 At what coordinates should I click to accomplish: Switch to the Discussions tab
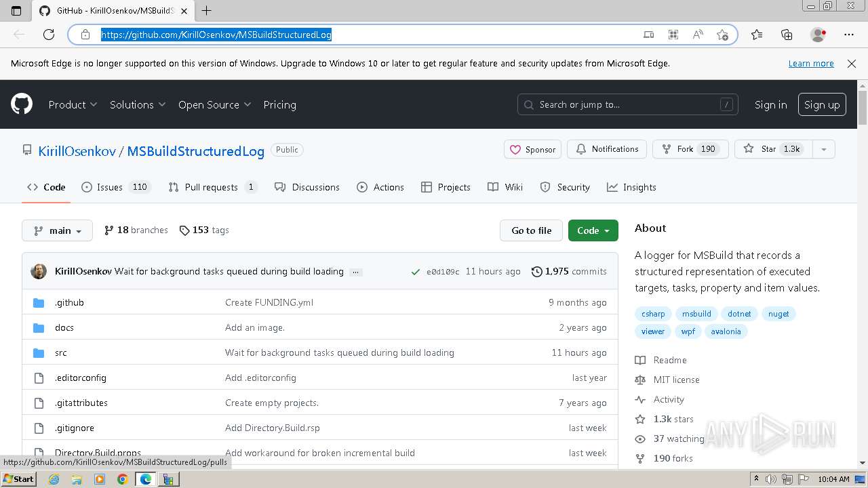(307, 187)
